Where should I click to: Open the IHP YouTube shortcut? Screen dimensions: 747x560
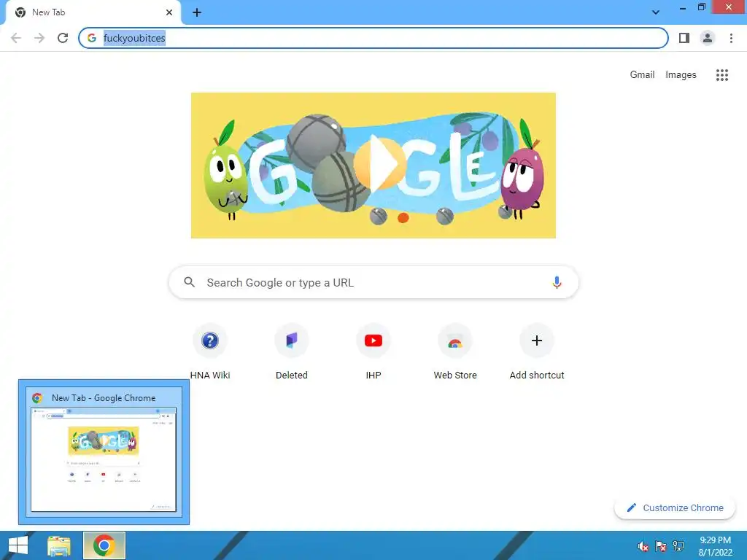coord(373,352)
